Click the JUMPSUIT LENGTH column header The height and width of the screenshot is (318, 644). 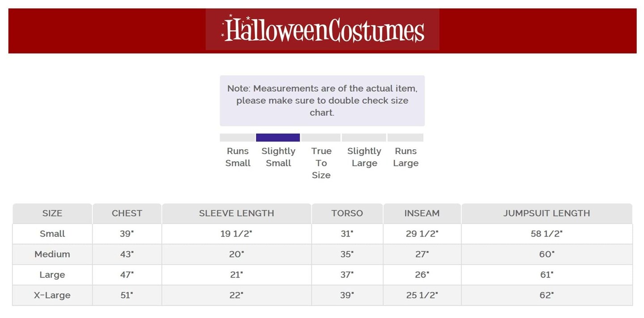click(547, 213)
